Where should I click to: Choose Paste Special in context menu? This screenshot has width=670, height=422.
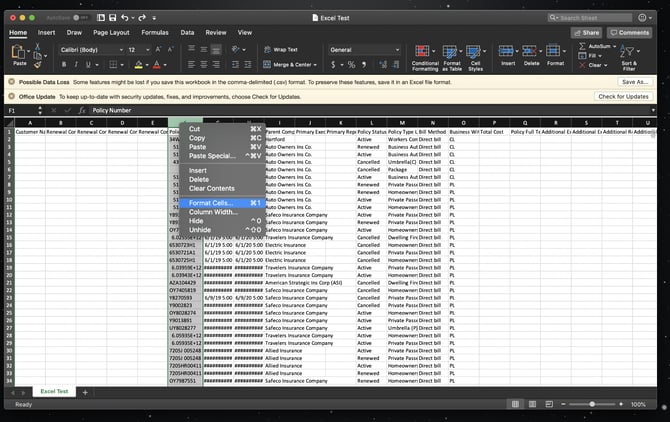tap(222, 155)
